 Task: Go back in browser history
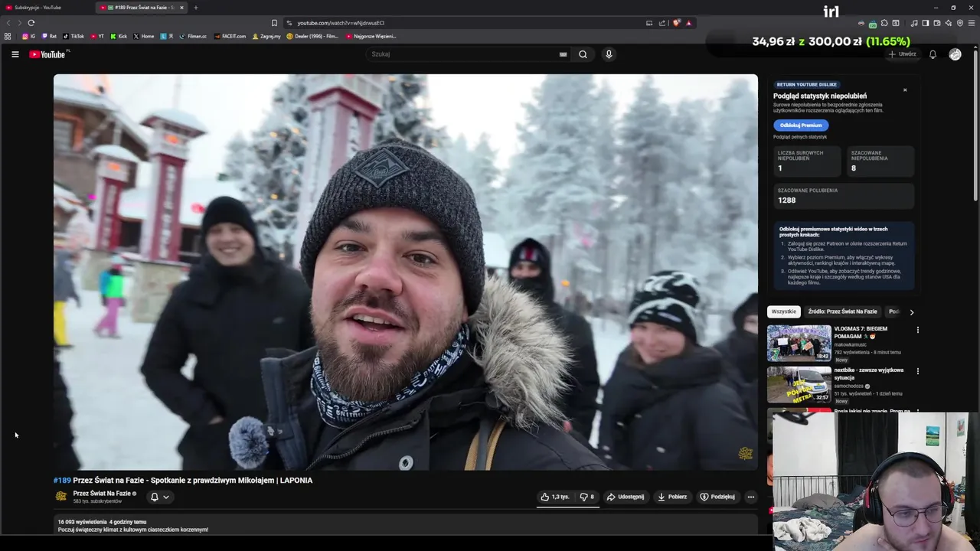point(9,23)
